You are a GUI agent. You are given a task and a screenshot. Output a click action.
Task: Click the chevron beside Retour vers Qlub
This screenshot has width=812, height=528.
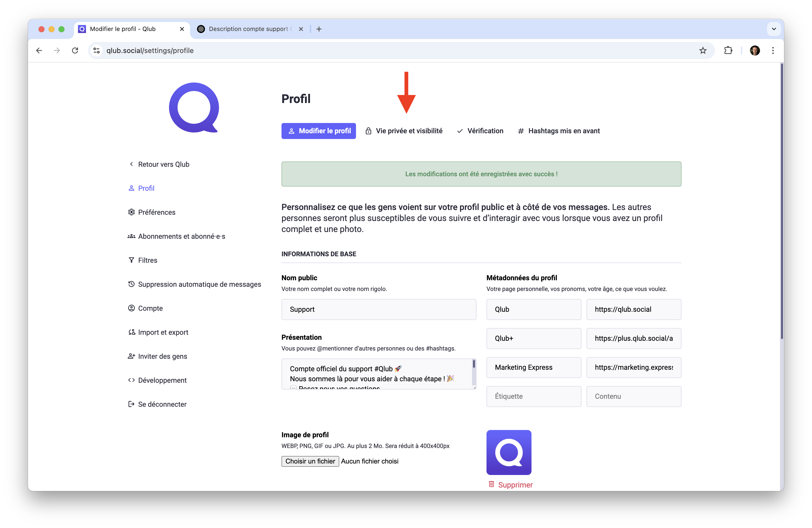point(131,164)
